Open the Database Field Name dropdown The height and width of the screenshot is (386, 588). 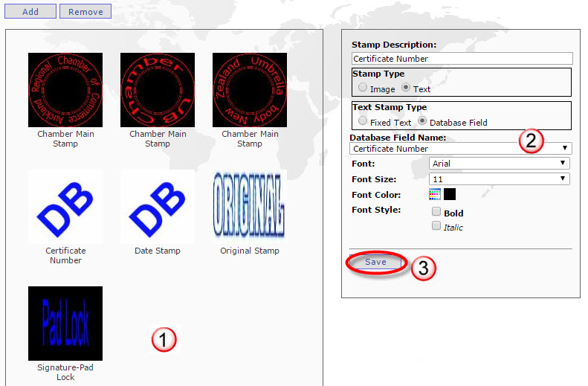coord(461,149)
